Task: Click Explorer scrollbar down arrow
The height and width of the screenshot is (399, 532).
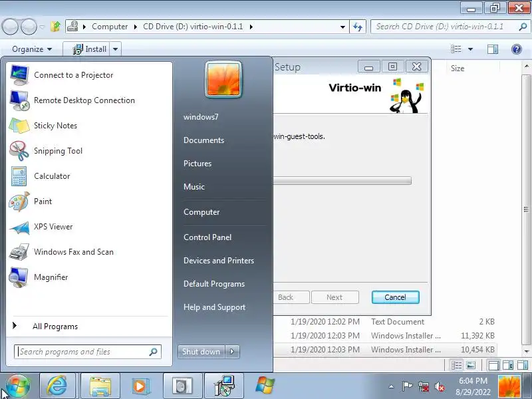Action: pos(527,352)
